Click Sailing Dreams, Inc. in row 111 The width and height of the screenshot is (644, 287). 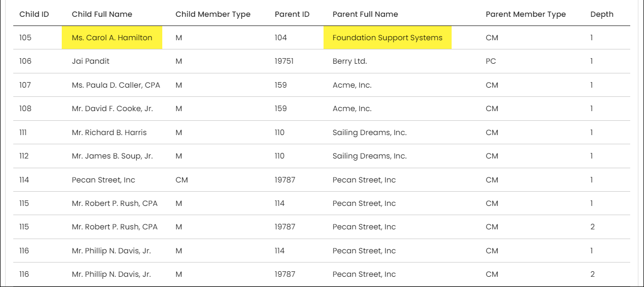[x=369, y=133]
